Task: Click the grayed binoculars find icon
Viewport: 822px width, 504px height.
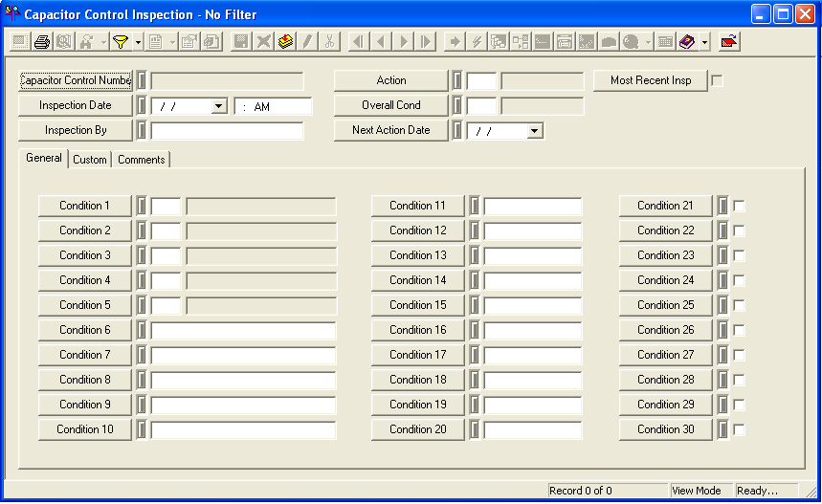Action: (86, 41)
